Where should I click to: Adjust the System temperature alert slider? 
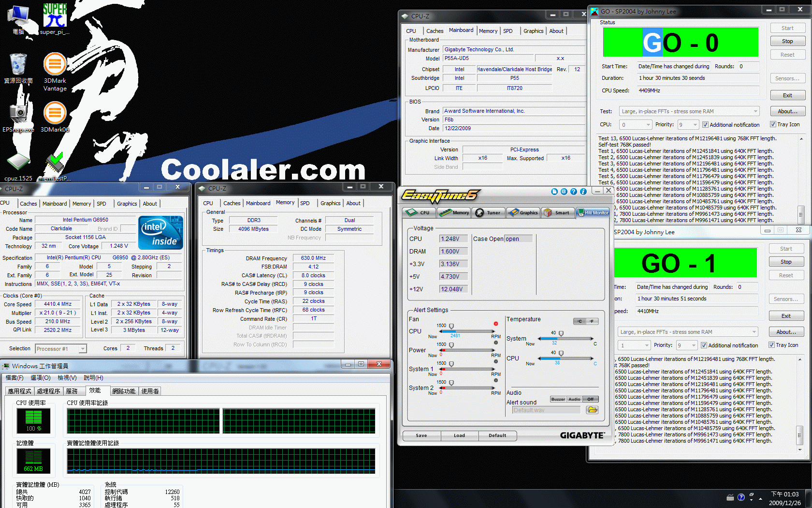point(561,334)
